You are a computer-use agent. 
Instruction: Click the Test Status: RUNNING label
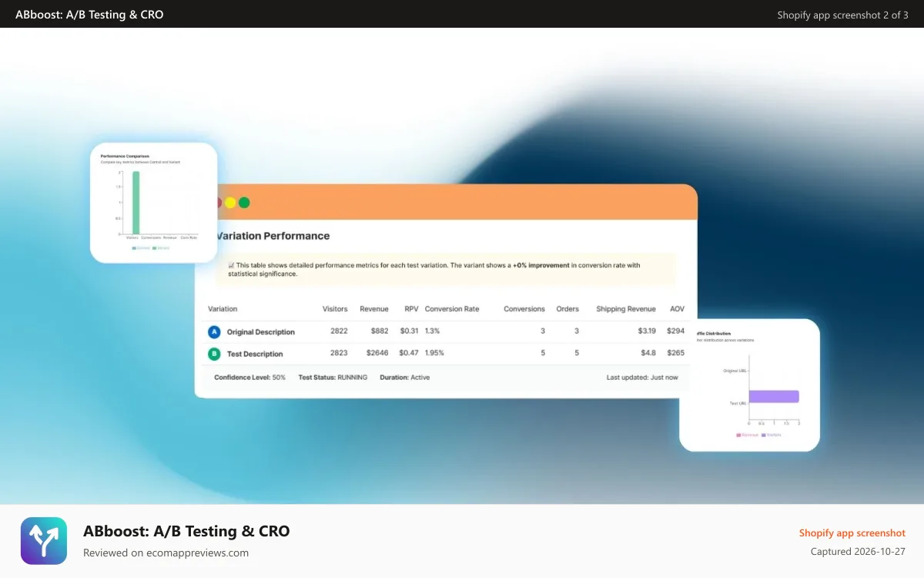333,378
